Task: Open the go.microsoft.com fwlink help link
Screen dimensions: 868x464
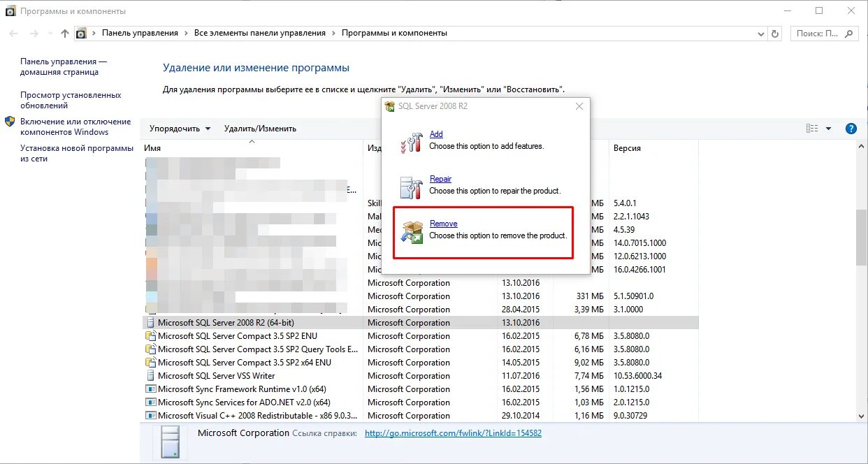Action: pyautogui.click(x=453, y=433)
